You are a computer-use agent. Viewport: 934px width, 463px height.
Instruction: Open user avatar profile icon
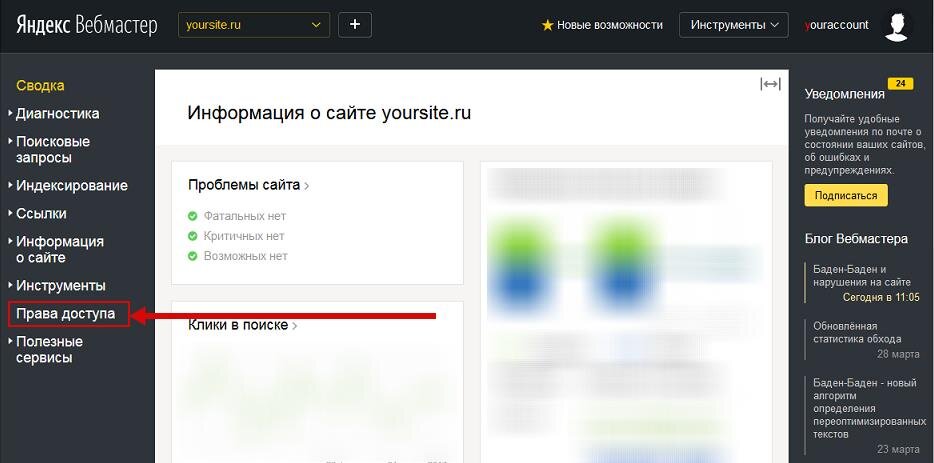(x=898, y=26)
